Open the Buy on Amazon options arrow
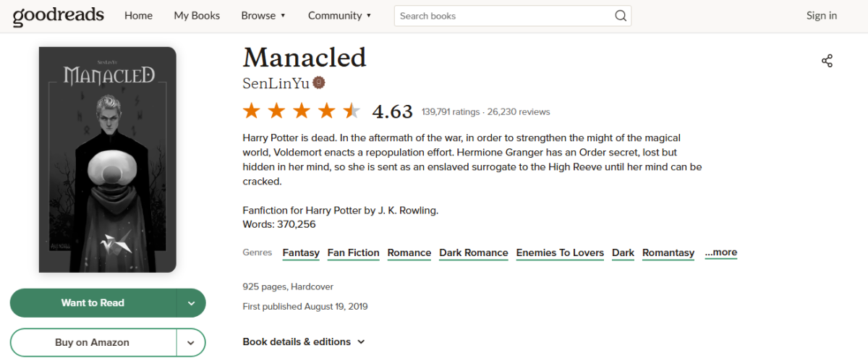Image resolution: width=868 pixels, height=361 pixels. click(191, 342)
